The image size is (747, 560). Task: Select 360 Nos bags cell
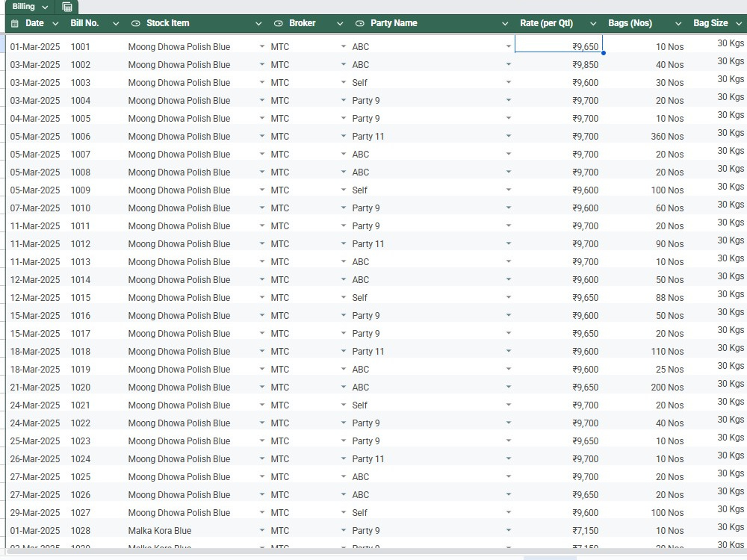667,136
